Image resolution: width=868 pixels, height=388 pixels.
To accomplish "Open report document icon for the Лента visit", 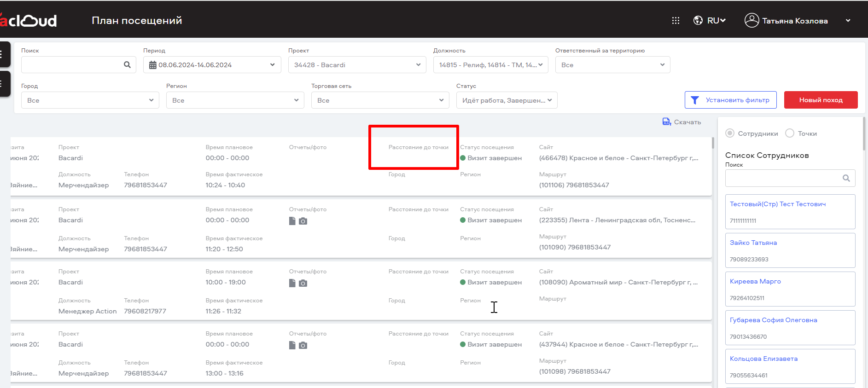I will click(292, 221).
